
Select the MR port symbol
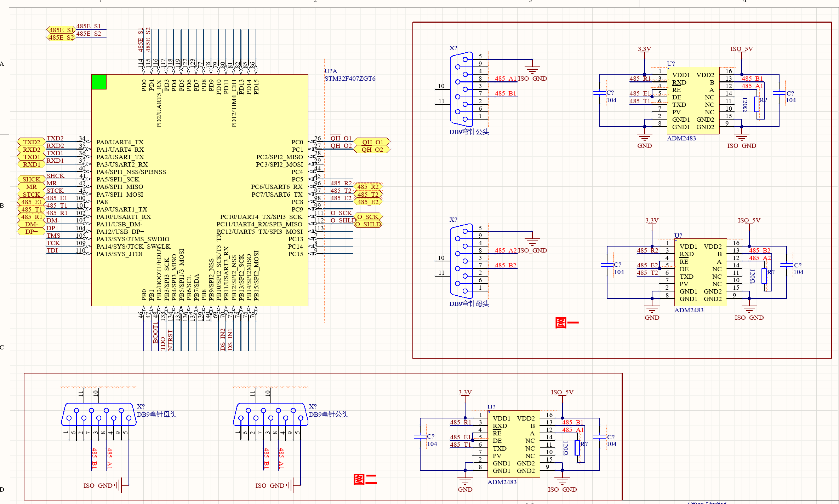click(x=31, y=187)
